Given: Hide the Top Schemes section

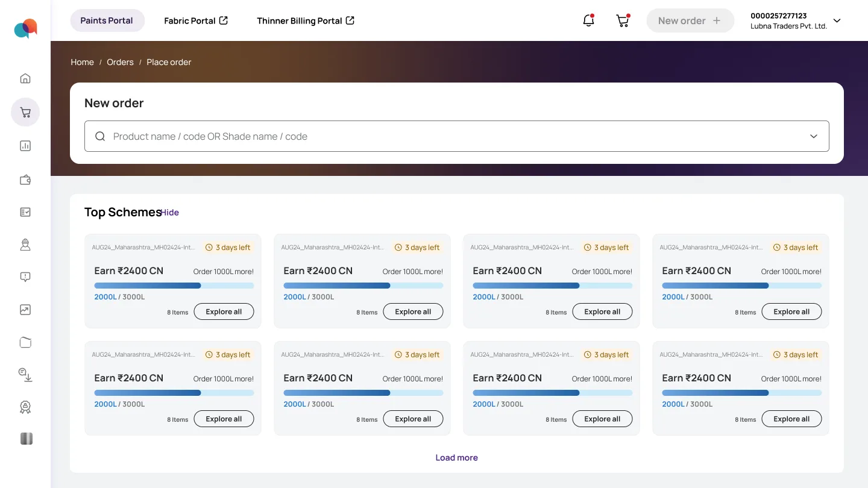Looking at the screenshot, I should coord(169,212).
